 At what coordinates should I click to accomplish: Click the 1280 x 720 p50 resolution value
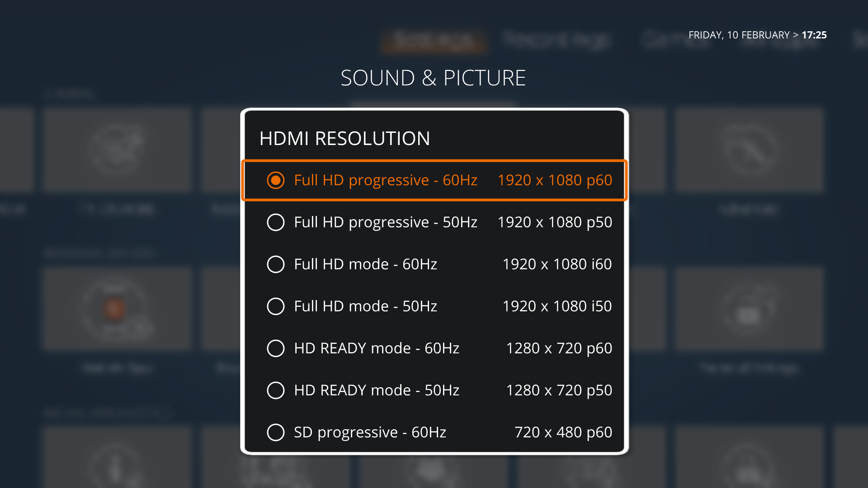559,390
